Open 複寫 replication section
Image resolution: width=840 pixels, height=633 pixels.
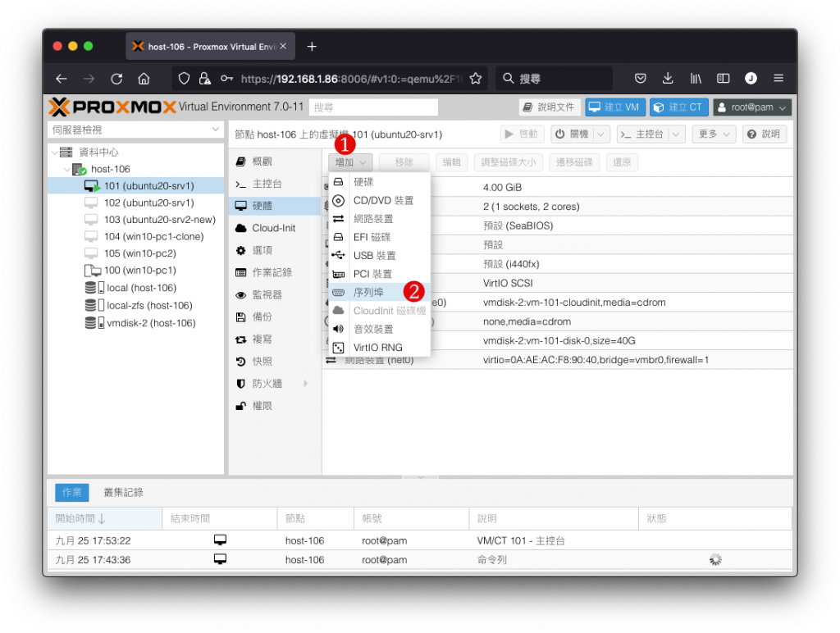275,339
